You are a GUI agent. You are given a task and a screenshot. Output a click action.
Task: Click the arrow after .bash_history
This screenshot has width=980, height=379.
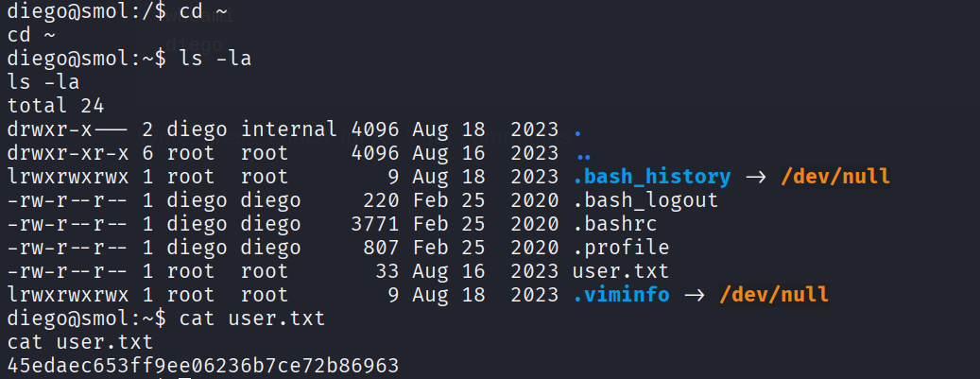[x=756, y=177]
